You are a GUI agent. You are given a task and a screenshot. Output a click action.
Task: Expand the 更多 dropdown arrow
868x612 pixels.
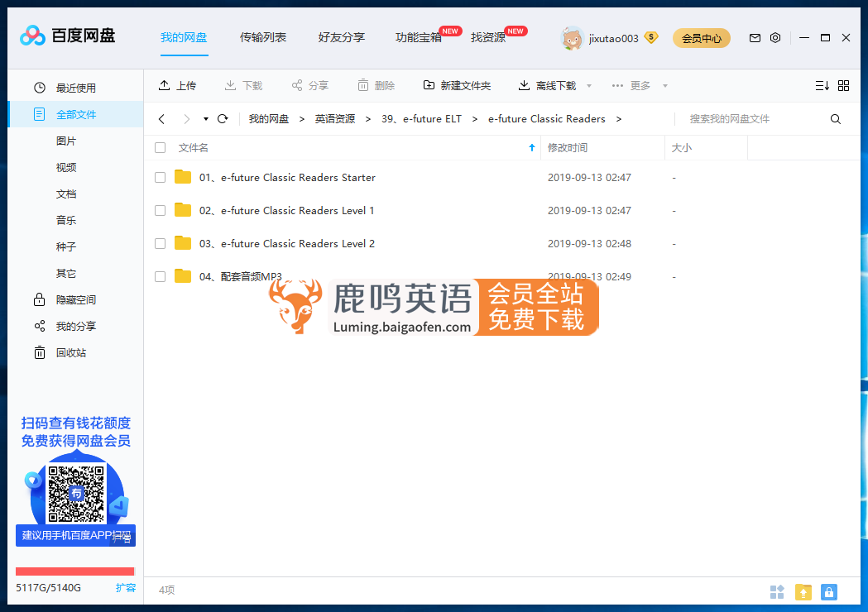(665, 86)
